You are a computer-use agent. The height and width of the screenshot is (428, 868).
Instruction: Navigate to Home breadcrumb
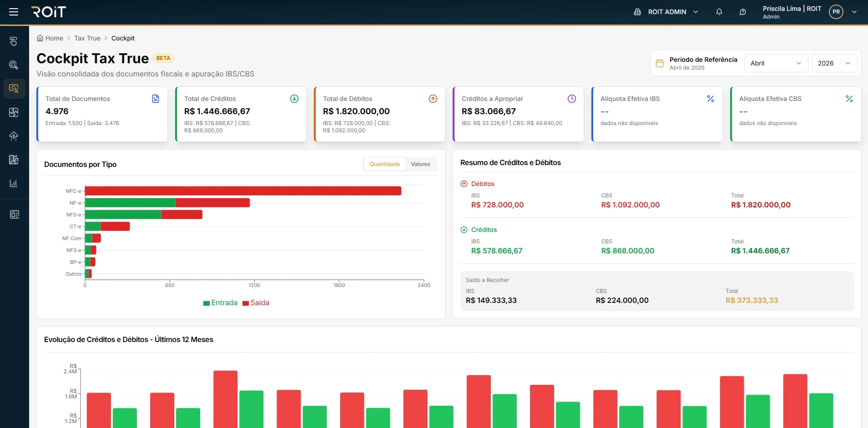(x=50, y=38)
